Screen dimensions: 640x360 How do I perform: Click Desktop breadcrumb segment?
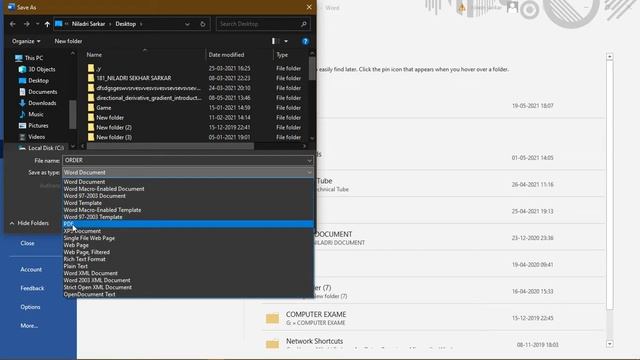(x=125, y=24)
